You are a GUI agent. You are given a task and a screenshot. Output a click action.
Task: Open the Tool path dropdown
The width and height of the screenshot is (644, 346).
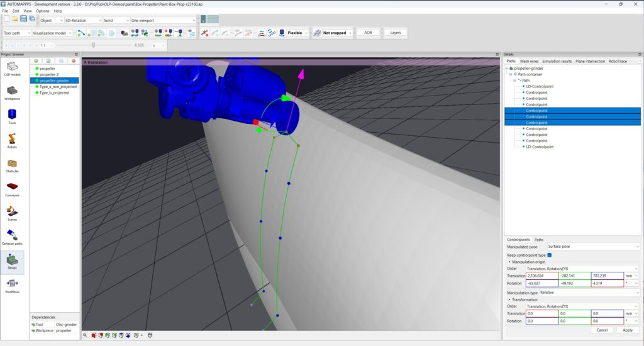tap(17, 33)
